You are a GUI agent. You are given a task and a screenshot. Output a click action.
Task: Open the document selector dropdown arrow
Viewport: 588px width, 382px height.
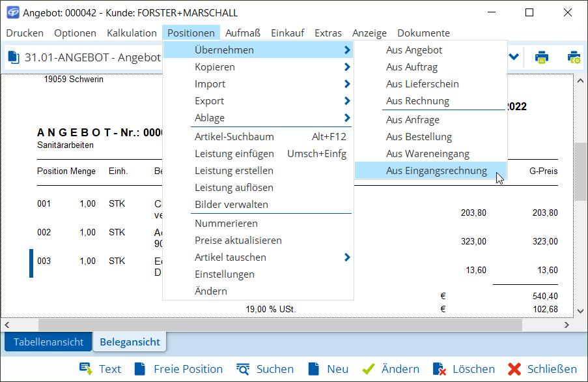click(514, 57)
